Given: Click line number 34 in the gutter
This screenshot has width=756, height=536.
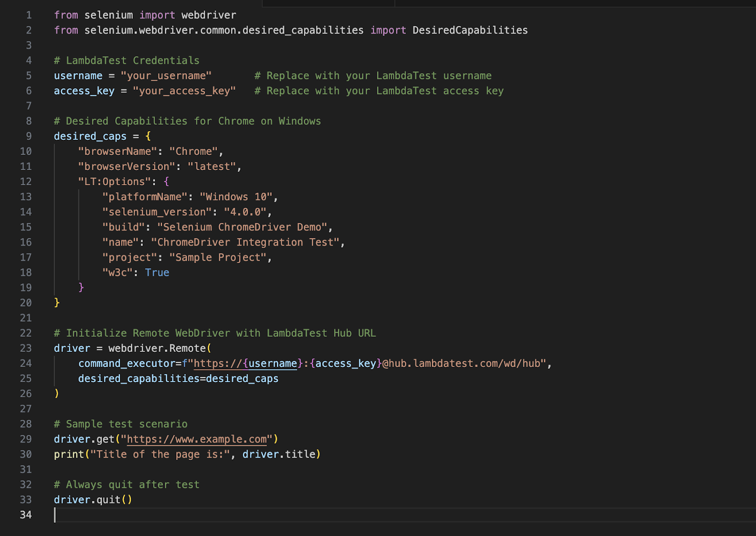Looking at the screenshot, I should tap(26, 515).
